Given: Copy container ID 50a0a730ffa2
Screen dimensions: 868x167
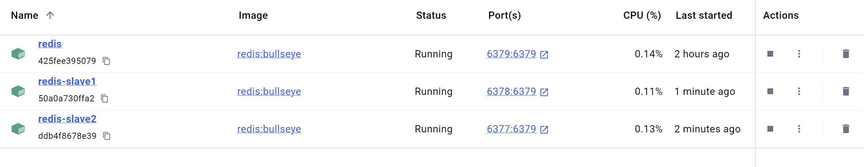Looking at the screenshot, I should (105, 98).
